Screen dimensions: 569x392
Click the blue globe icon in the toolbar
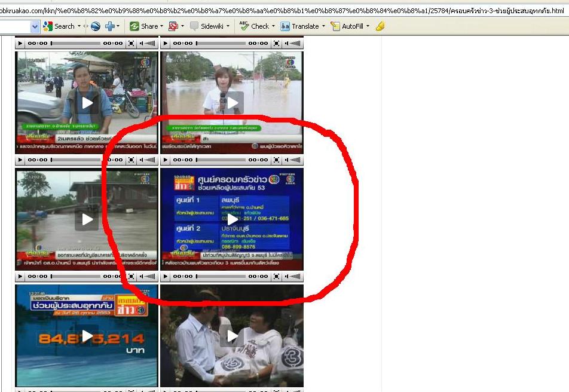pos(95,26)
